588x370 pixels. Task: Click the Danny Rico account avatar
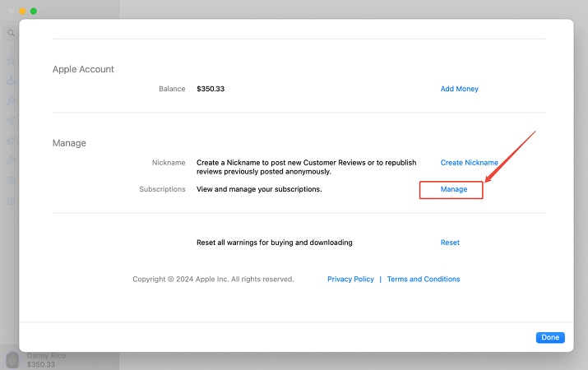pos(12,360)
